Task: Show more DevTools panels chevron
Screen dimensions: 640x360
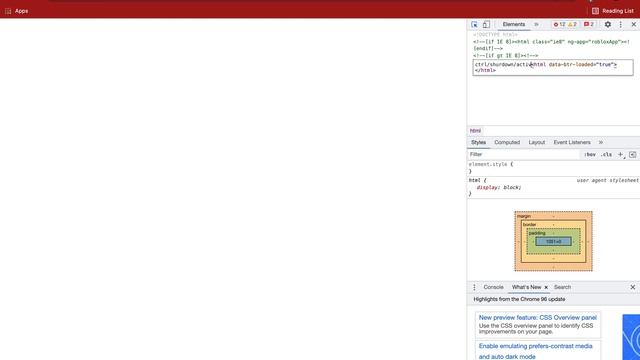Action: [536, 24]
